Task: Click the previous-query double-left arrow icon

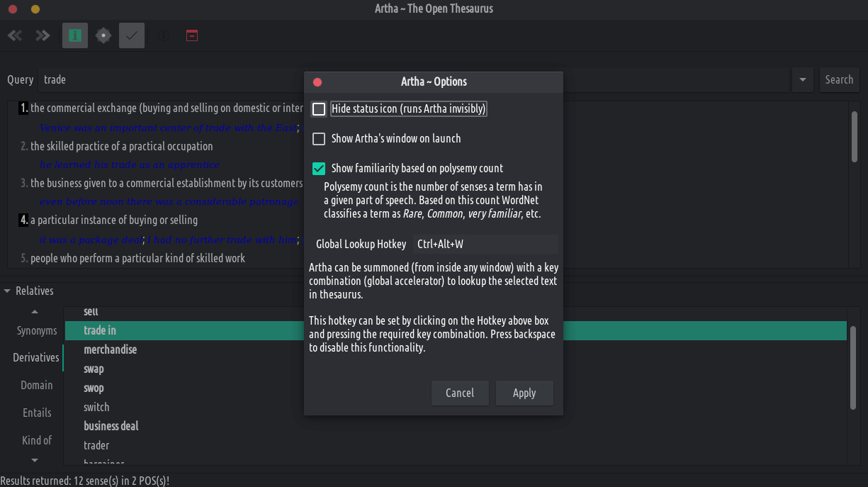Action: pyautogui.click(x=15, y=35)
